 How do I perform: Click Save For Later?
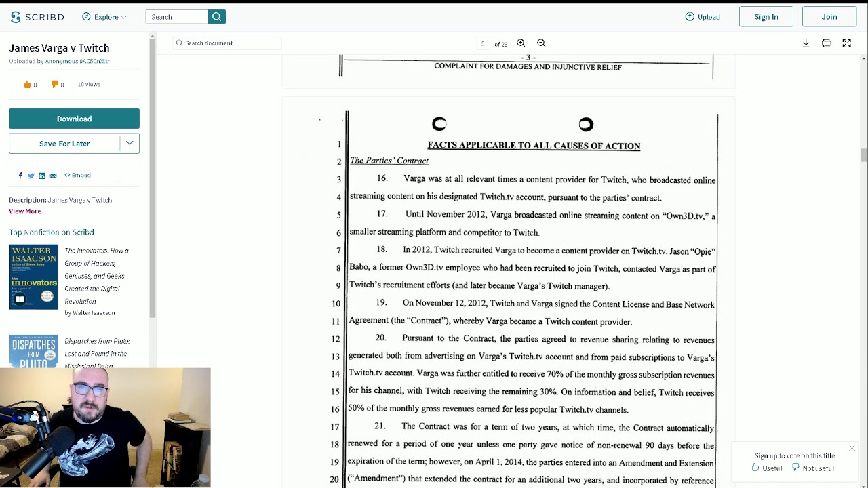point(64,144)
